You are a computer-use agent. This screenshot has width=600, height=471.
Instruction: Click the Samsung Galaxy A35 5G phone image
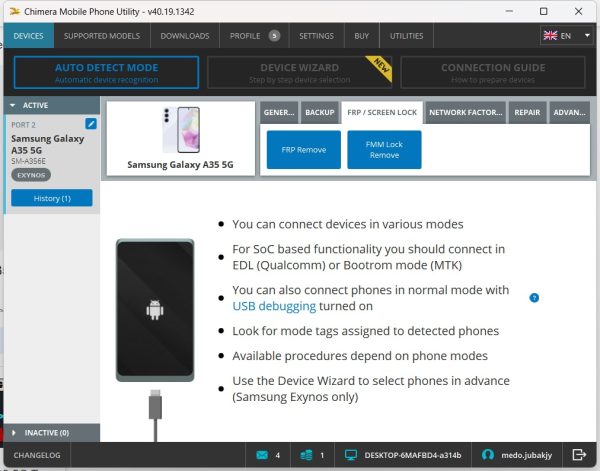click(x=181, y=130)
